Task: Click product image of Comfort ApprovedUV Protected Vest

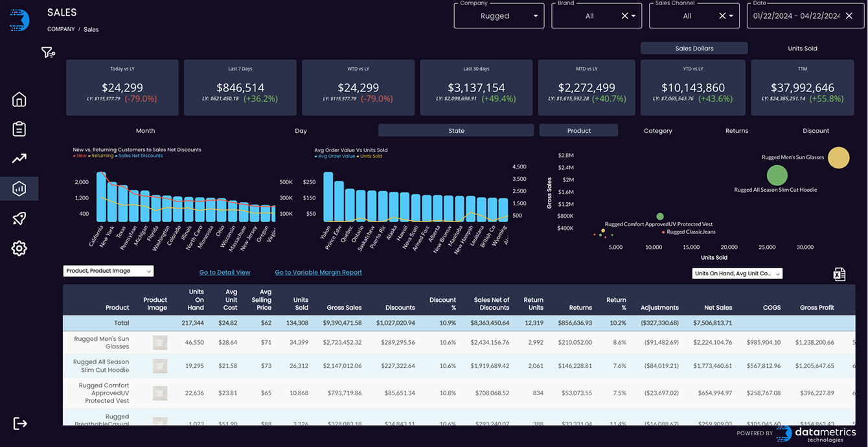Action: [x=160, y=393]
